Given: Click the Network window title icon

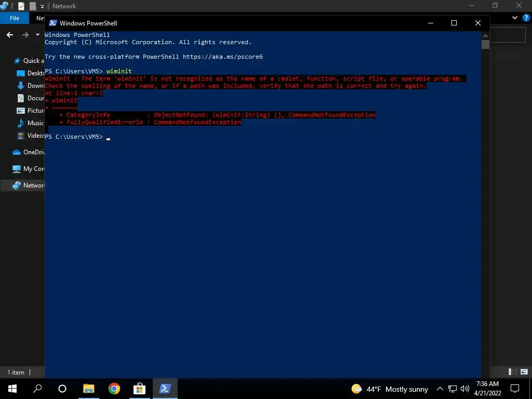Looking at the screenshot, I should 4,6.
